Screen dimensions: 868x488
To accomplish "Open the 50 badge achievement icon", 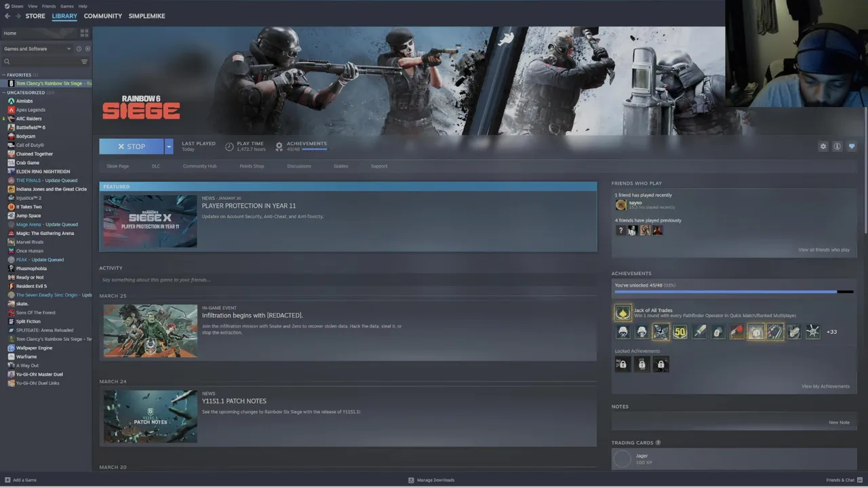I will [x=680, y=331].
